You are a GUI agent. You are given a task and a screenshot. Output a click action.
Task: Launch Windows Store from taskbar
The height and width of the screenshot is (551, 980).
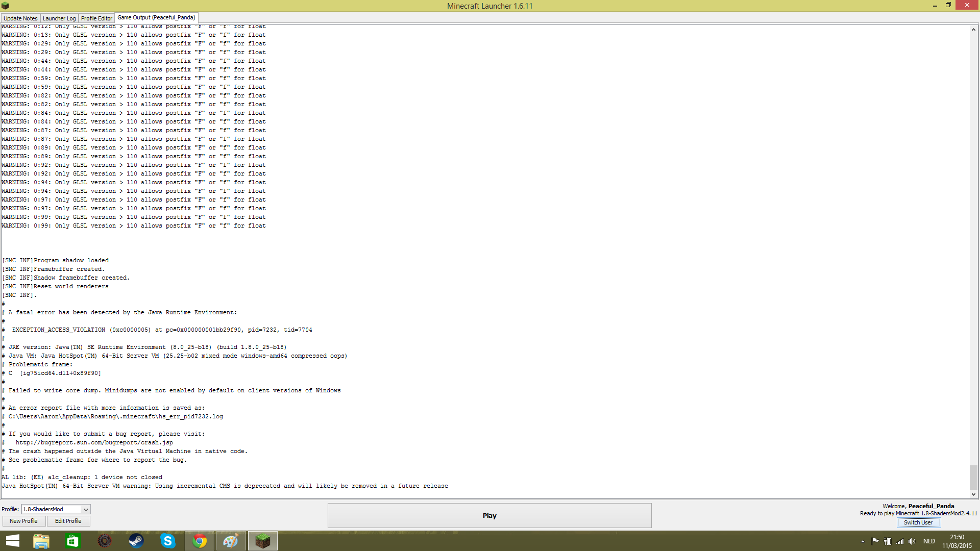(72, 541)
